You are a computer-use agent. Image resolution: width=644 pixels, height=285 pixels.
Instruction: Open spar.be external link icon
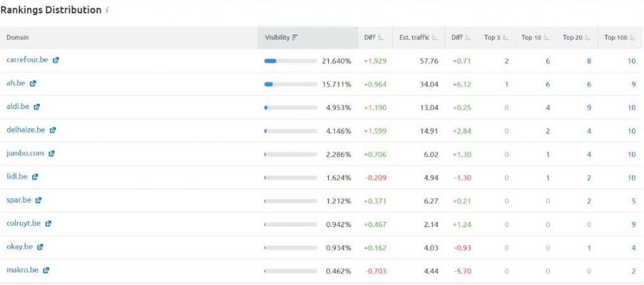click(38, 201)
